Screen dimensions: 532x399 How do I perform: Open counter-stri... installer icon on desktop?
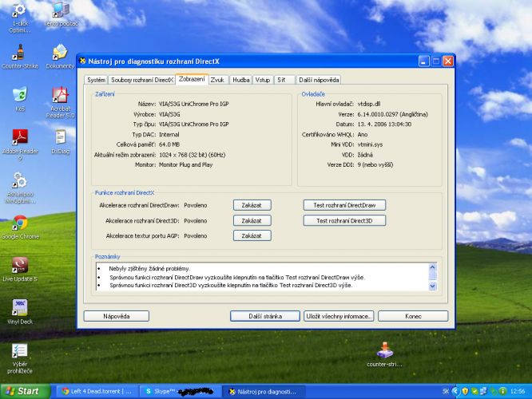(x=384, y=354)
